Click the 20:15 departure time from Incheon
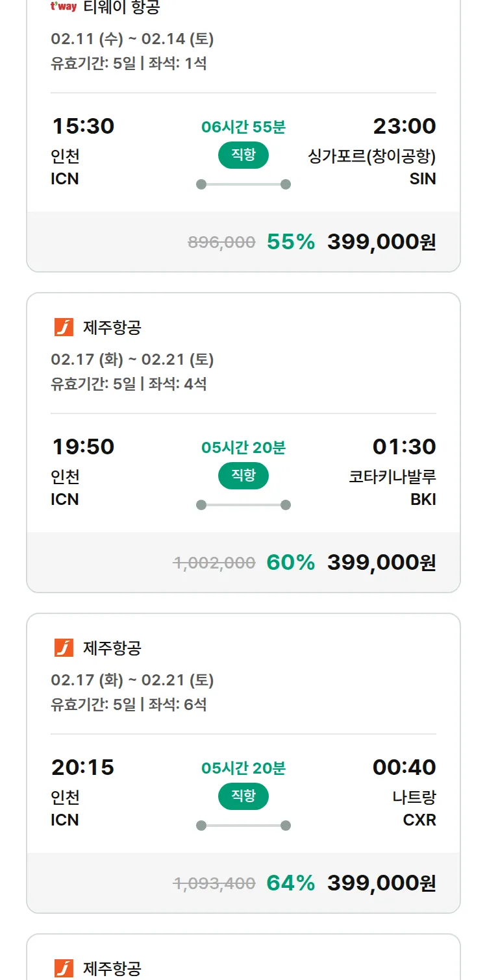The height and width of the screenshot is (980, 487). (82, 768)
